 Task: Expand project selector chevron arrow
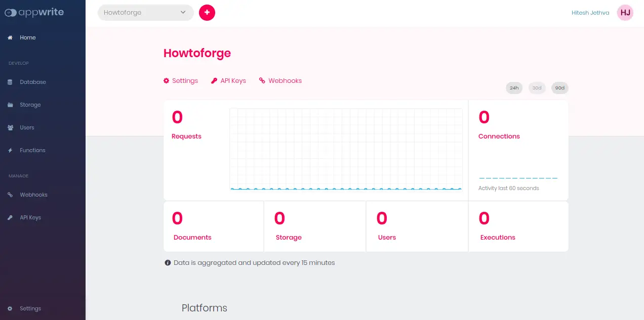[183, 13]
